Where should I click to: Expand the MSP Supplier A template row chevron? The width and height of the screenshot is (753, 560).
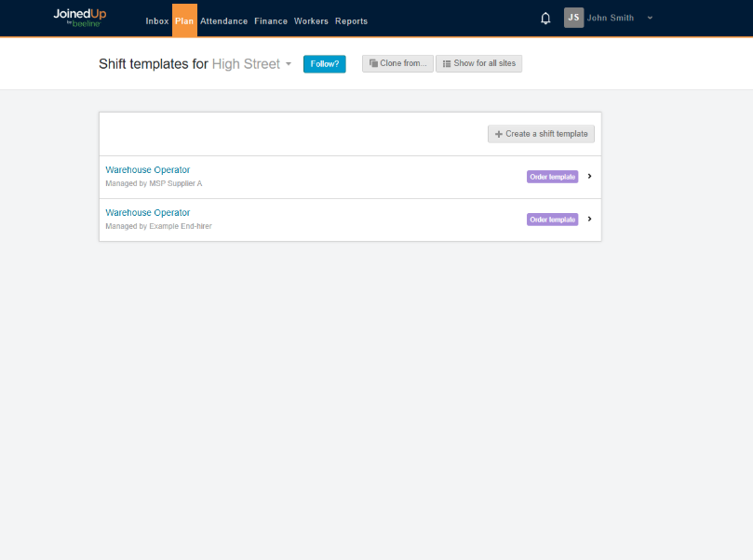point(589,176)
